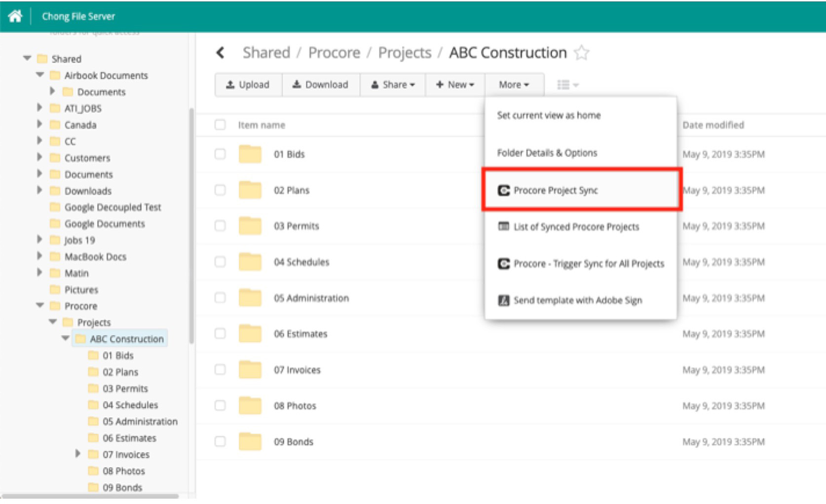Check the checkbox beside 08 Photos
Screen dimensions: 826x504
[x=220, y=405]
